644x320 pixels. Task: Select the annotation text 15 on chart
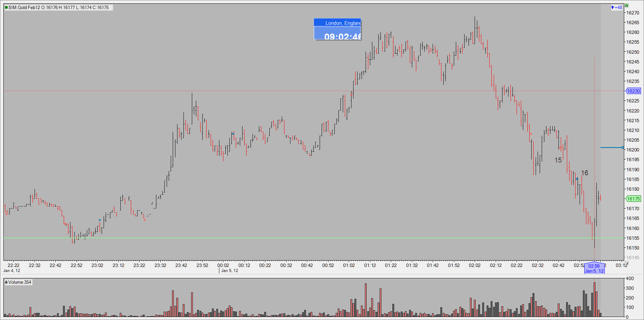(x=558, y=160)
